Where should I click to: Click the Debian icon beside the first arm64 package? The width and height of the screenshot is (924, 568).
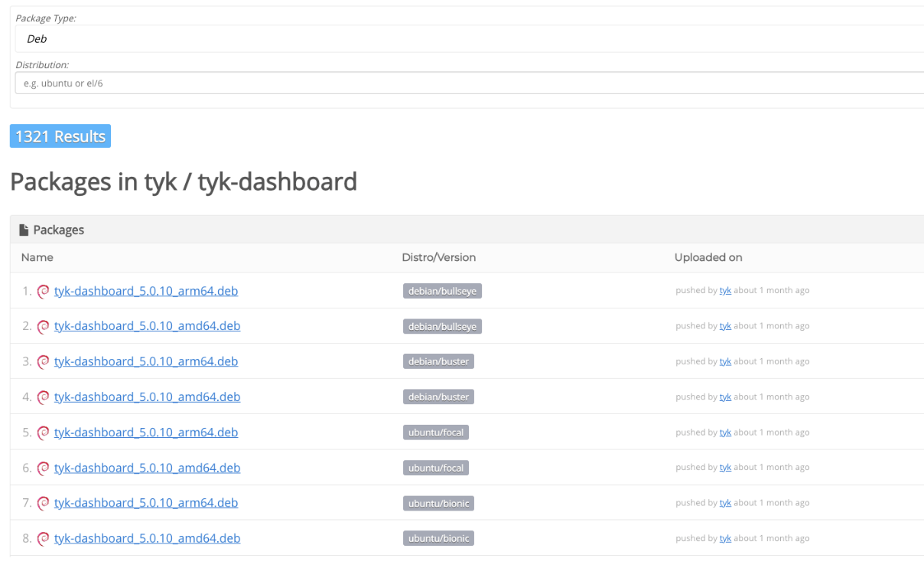[x=43, y=291]
